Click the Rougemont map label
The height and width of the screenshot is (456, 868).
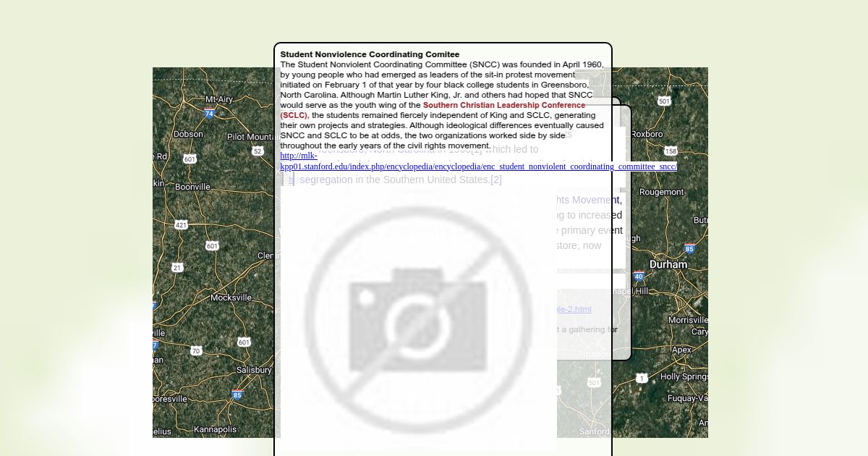(661, 192)
